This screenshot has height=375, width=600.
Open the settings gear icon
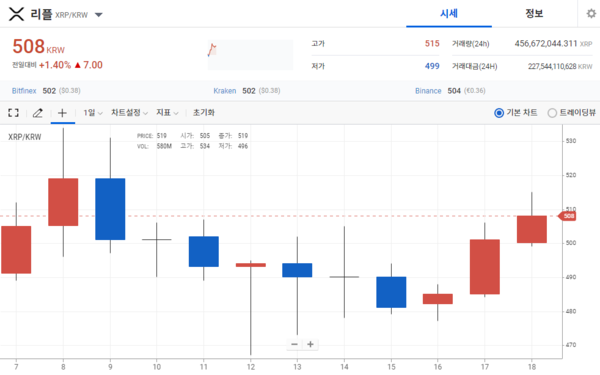(x=591, y=14)
